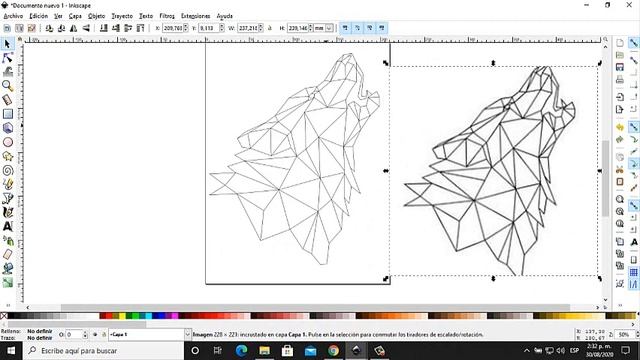This screenshot has width=640, height=360.
Task: Pick the Tweak tool
Action: tap(7, 72)
